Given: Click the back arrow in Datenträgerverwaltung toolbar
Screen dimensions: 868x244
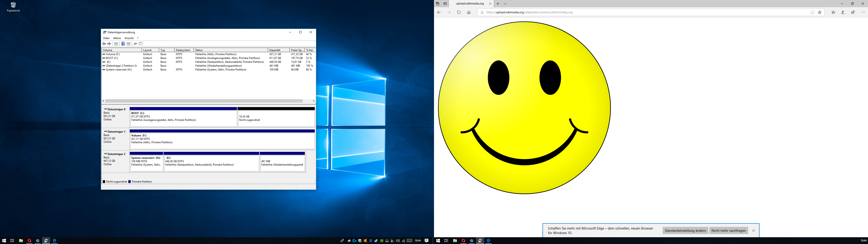Looking at the screenshot, I should pos(104,44).
